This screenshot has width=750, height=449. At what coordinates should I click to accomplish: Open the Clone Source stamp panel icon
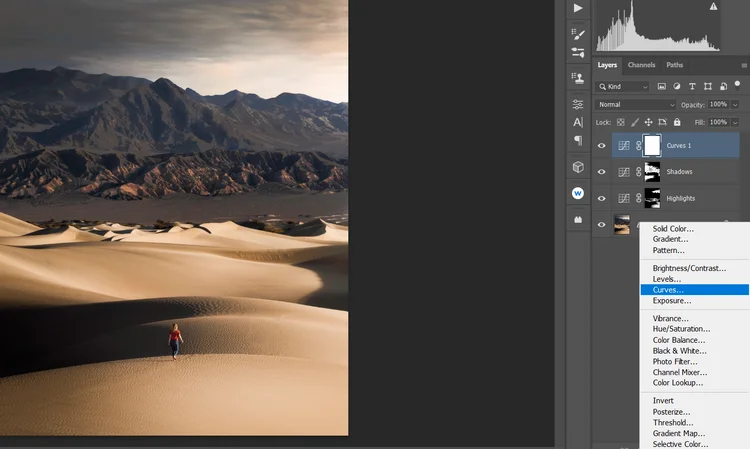[578, 75]
